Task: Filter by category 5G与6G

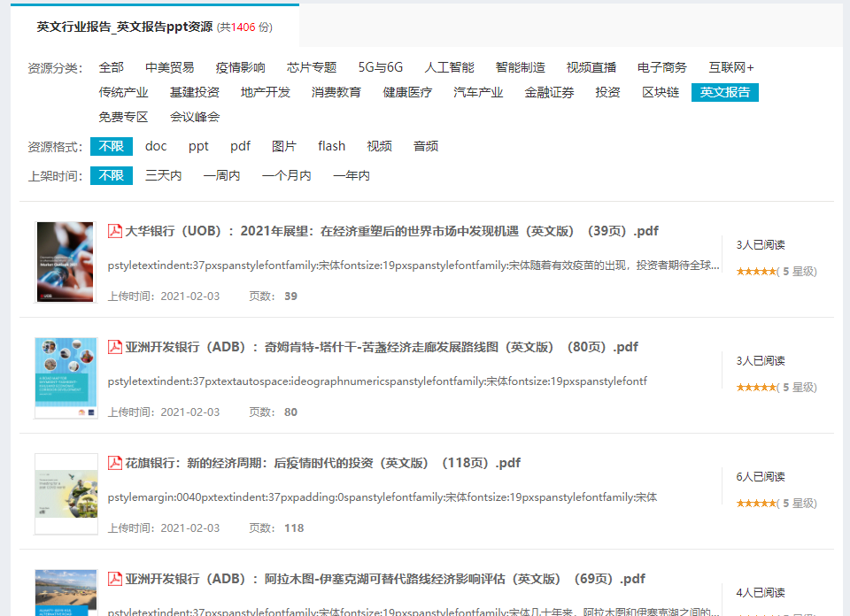Action: click(x=381, y=68)
